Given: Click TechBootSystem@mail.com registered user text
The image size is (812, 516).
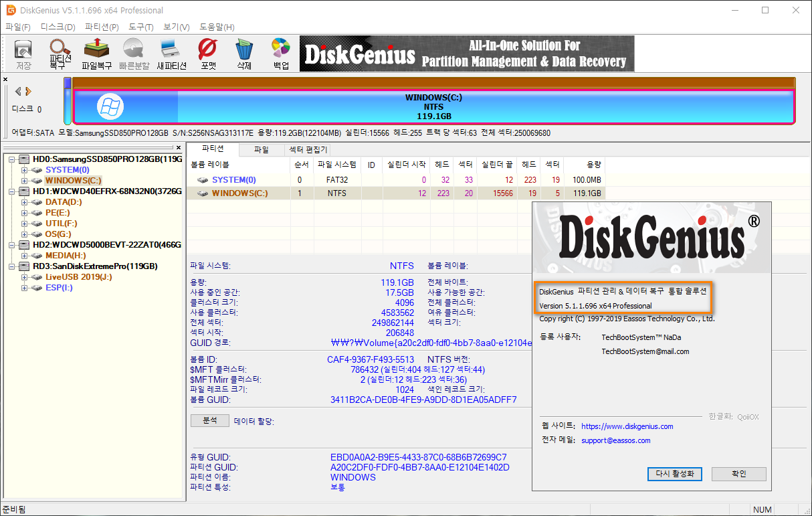Looking at the screenshot, I should click(645, 351).
